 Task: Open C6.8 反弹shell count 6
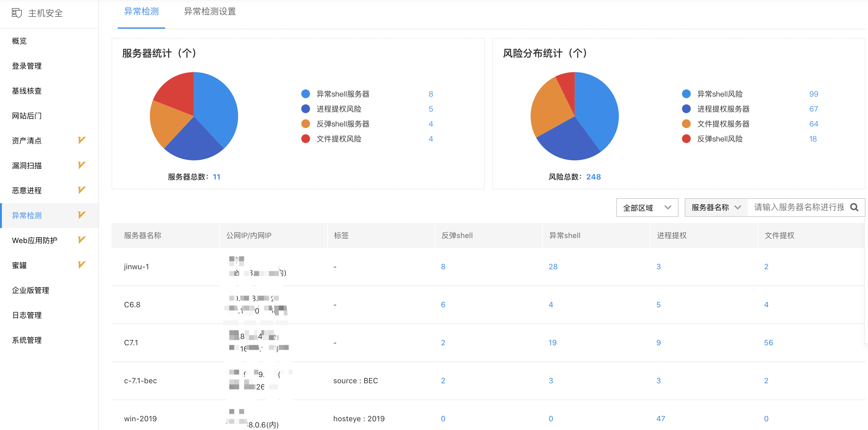coord(443,305)
